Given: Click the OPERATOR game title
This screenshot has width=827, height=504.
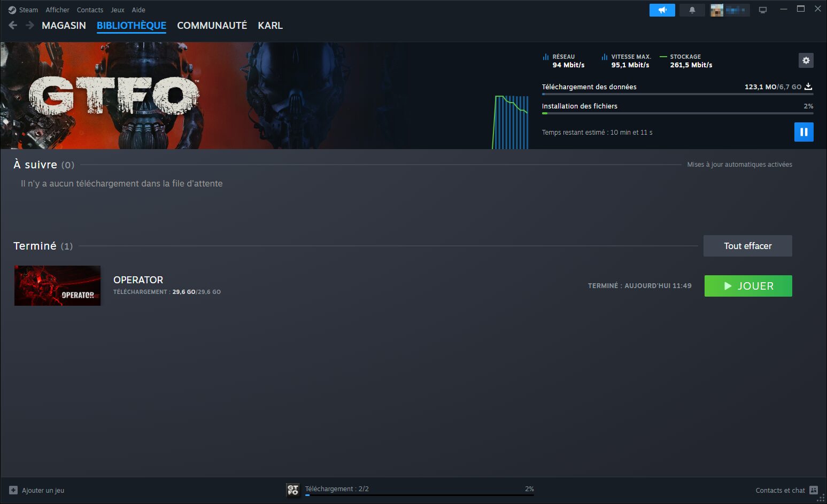Looking at the screenshot, I should click(138, 280).
